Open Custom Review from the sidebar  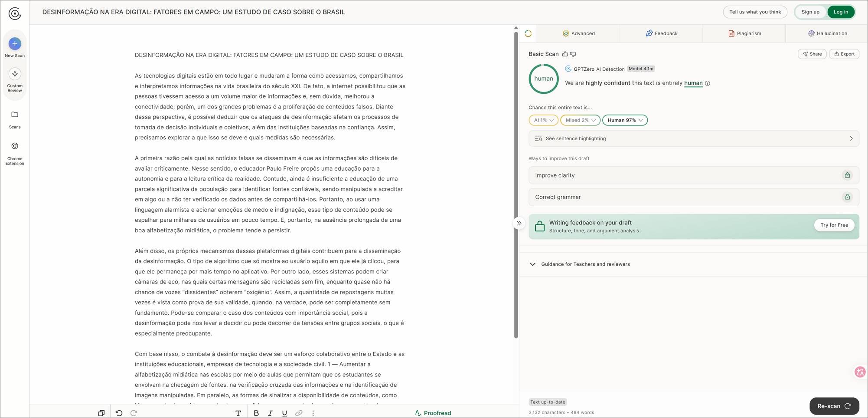(x=15, y=81)
